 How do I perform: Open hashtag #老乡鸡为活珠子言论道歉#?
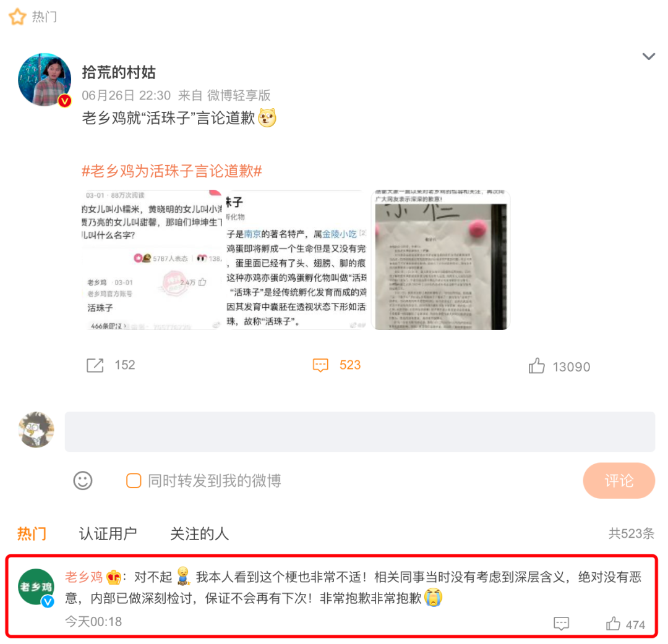pyautogui.click(x=172, y=171)
